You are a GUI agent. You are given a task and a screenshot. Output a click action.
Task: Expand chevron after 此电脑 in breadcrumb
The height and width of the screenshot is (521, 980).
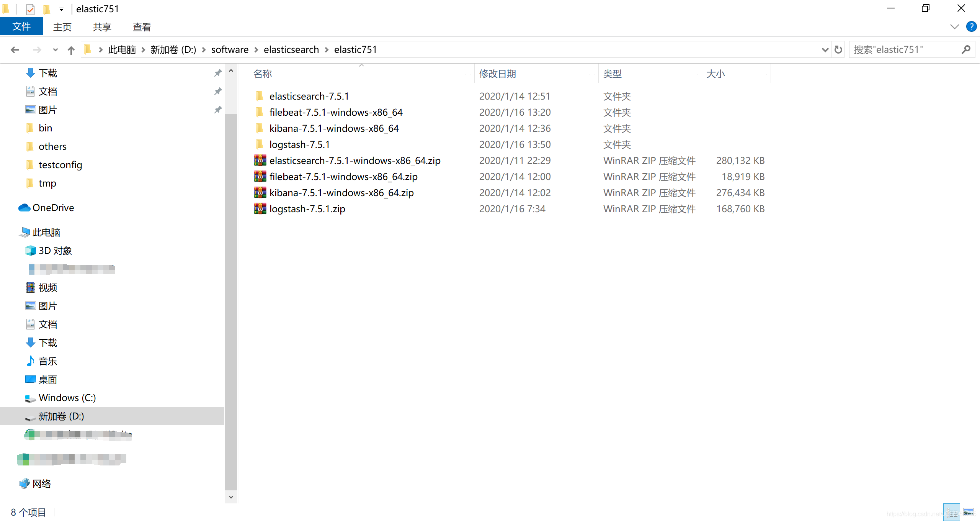coord(143,50)
